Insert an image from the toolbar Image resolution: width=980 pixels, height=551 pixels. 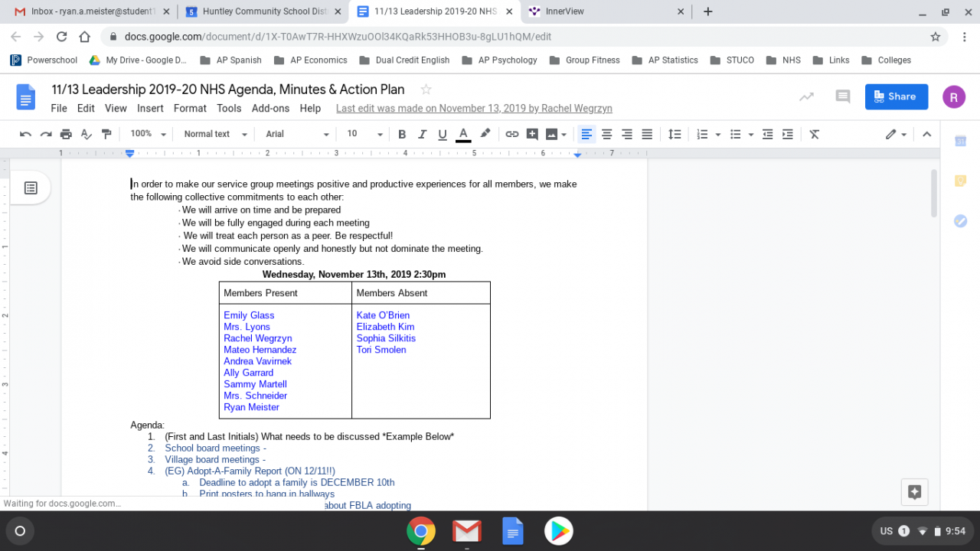coord(551,134)
